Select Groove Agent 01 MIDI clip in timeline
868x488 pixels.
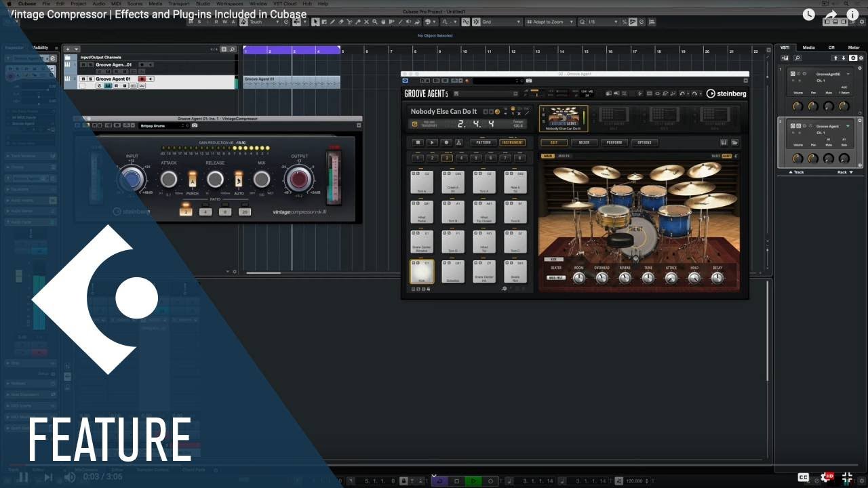click(292, 82)
